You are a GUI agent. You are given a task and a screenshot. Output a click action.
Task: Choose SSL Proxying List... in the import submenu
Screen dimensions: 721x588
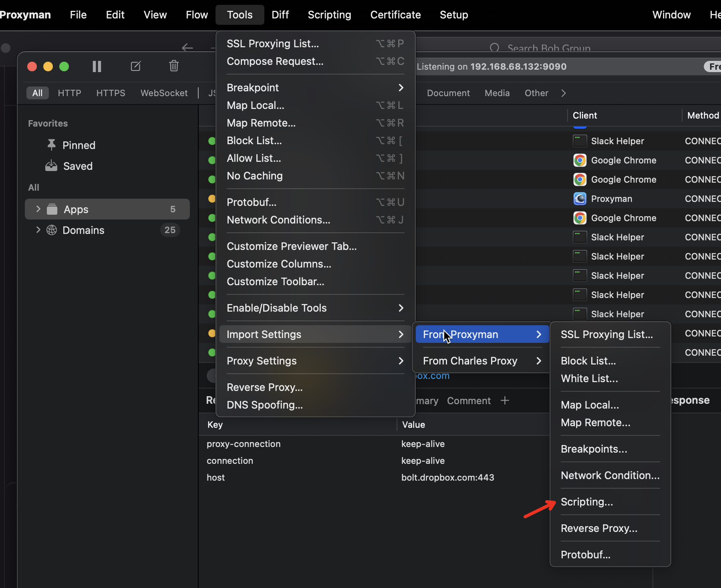(610, 334)
